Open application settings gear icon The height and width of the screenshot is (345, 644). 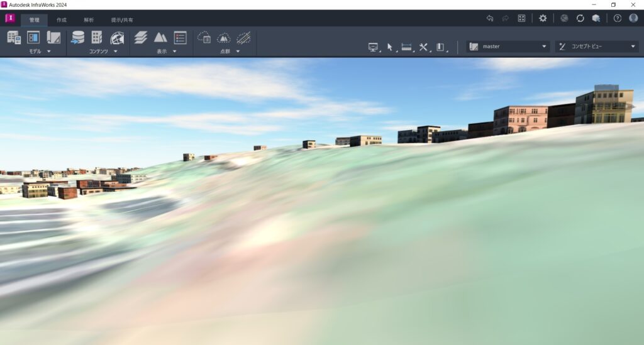[543, 18]
